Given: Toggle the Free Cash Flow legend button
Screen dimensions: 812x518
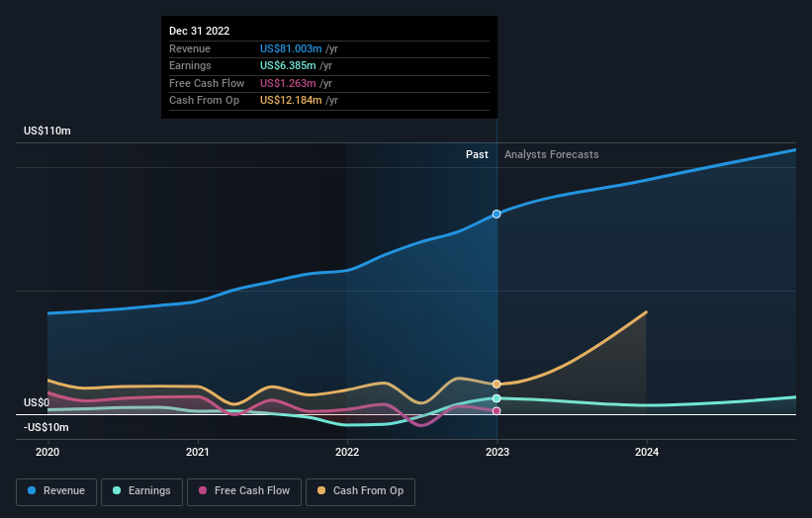Looking at the screenshot, I should point(244,491).
